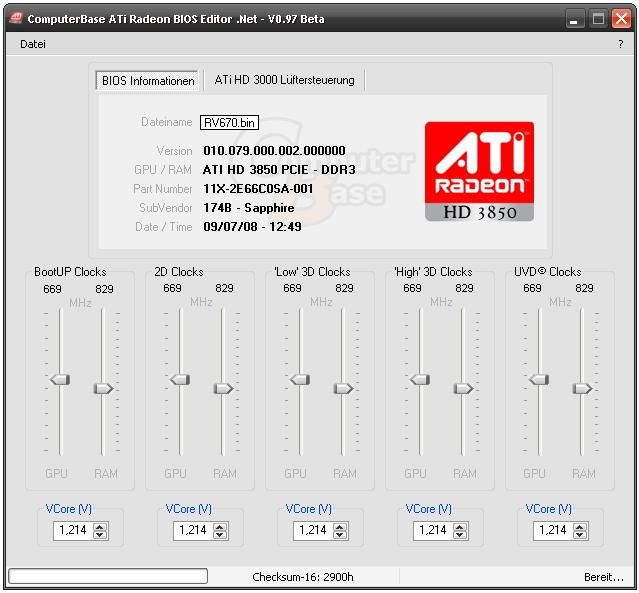Decrease 2D Clocks VCore with down arrow

[x=220, y=535]
